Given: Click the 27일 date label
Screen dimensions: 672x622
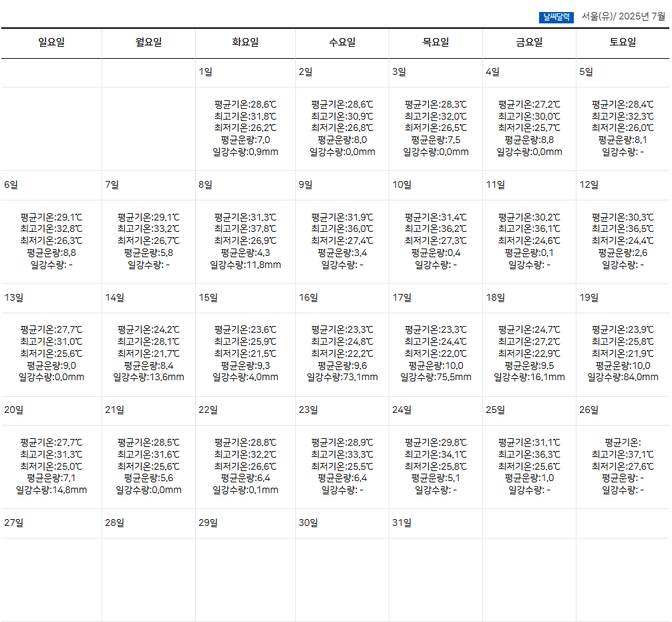Looking at the screenshot, I should pyautogui.click(x=13, y=522).
